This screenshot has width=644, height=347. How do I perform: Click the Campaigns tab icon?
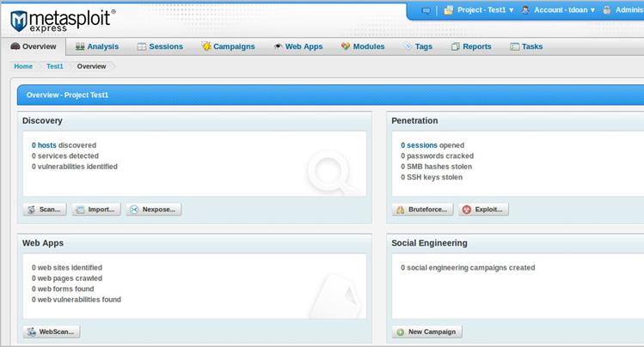[x=206, y=46]
